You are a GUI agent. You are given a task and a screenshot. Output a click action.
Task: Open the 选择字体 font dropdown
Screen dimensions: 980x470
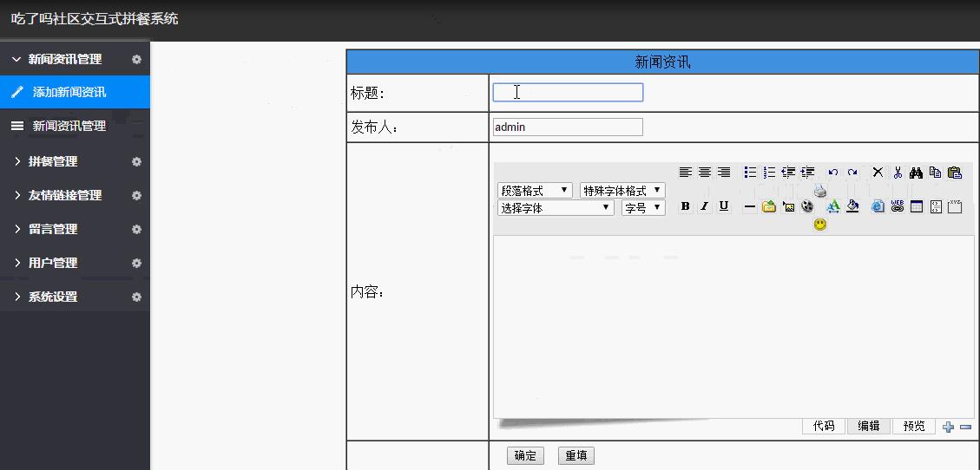pyautogui.click(x=556, y=207)
